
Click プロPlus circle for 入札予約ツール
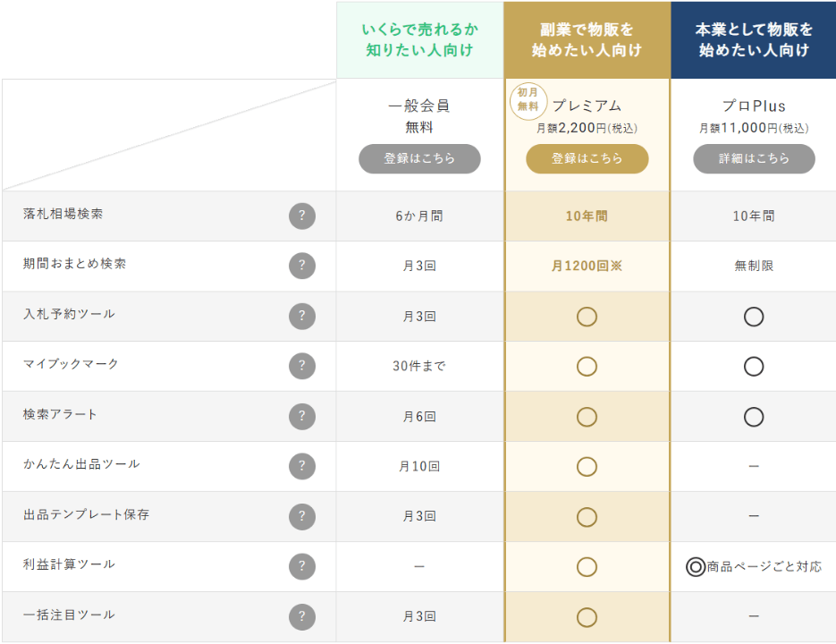[x=754, y=316]
